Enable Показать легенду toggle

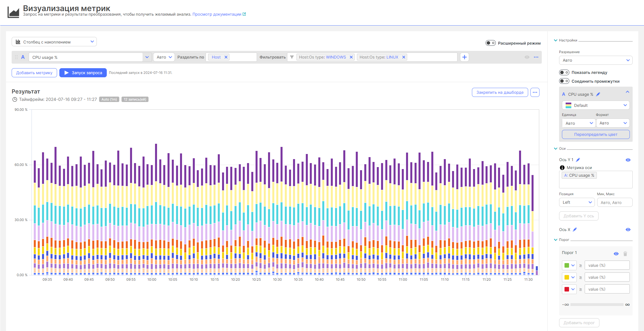coord(564,72)
